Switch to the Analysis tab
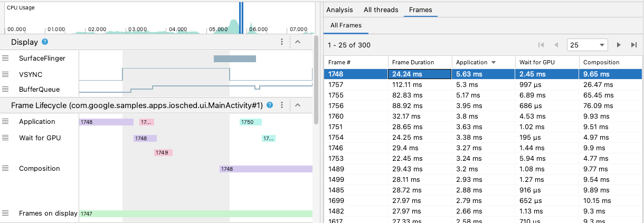The image size is (644, 223). point(339,9)
